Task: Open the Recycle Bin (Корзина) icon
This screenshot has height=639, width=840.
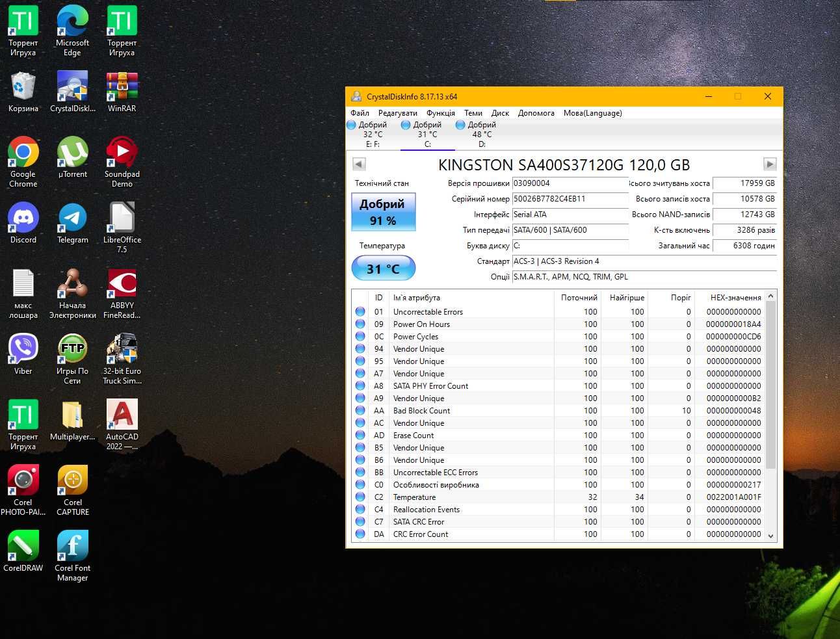Action: click(23, 92)
